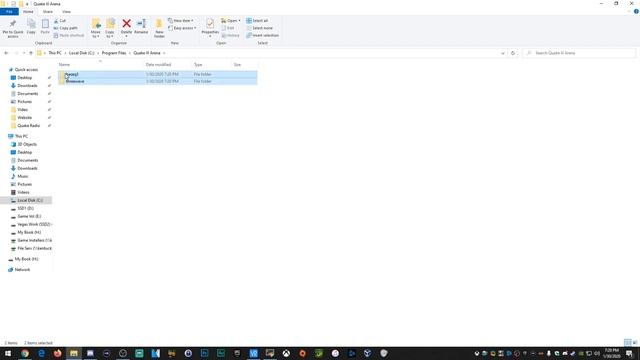The image size is (640, 360).
Task: Open Google Chrome from the taskbar
Action: [25, 353]
